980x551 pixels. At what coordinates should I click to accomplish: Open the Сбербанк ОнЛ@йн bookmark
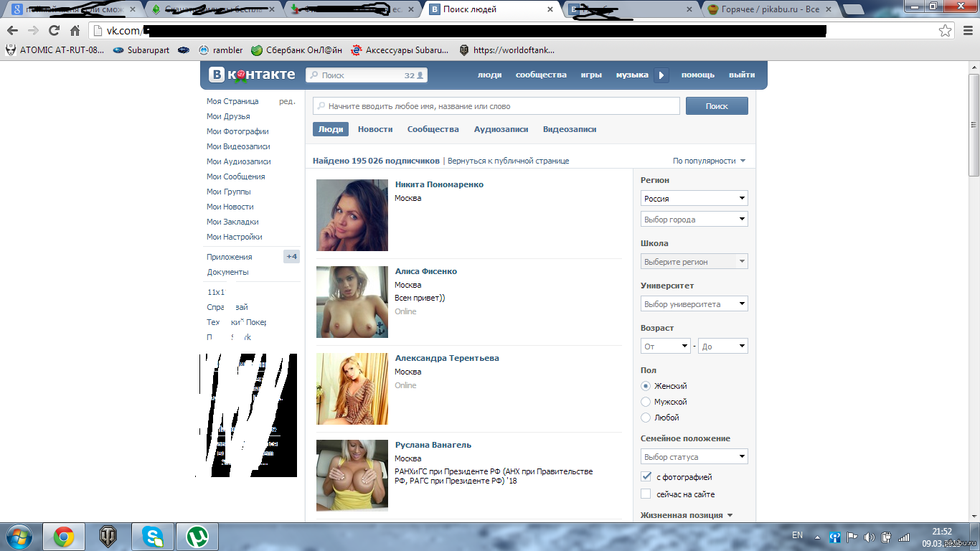click(x=296, y=50)
